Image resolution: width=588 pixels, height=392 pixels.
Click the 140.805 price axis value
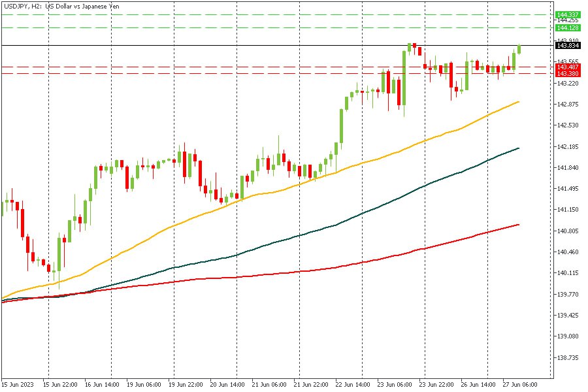coord(568,231)
